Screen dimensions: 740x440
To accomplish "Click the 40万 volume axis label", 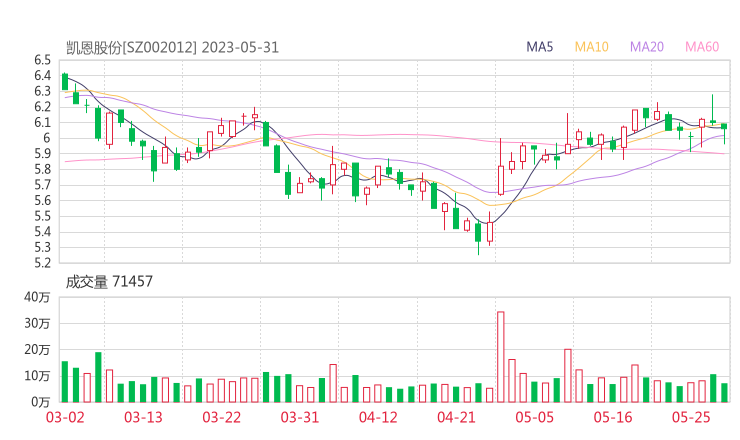I will tap(37, 297).
